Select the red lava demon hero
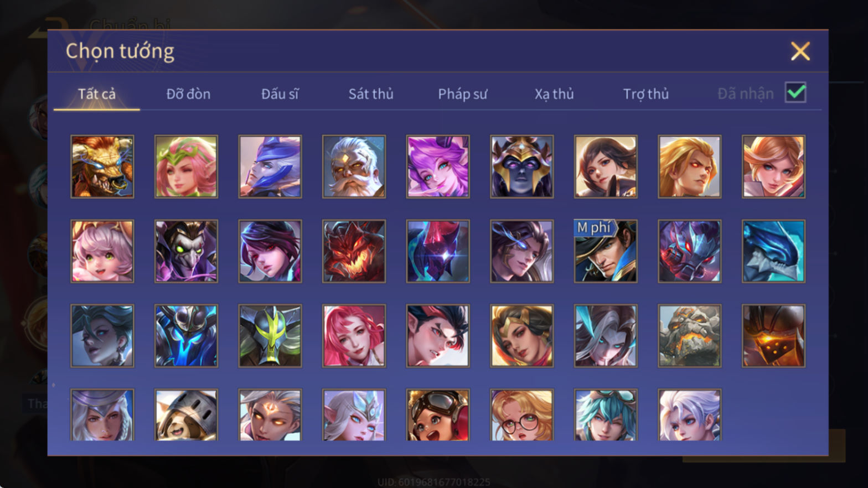868x488 pixels. point(354,251)
